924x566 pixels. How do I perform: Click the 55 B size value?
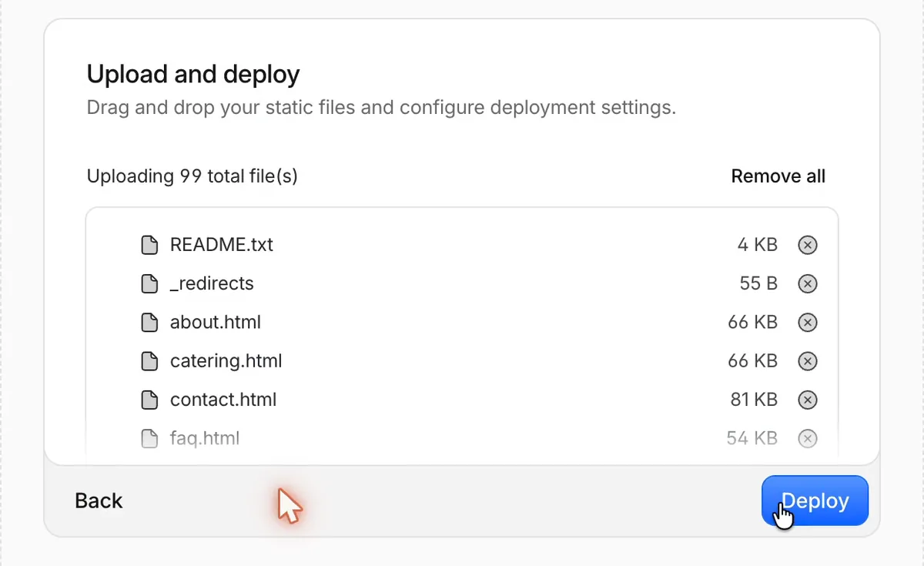coord(758,283)
